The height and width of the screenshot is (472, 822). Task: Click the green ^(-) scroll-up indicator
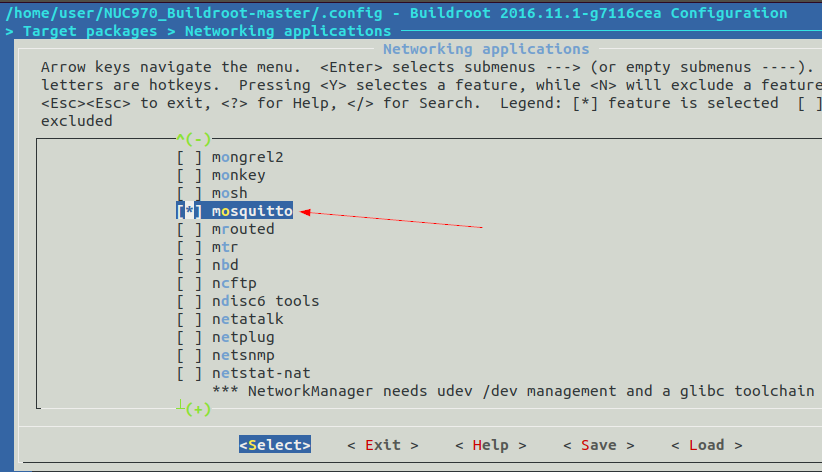(x=193, y=139)
